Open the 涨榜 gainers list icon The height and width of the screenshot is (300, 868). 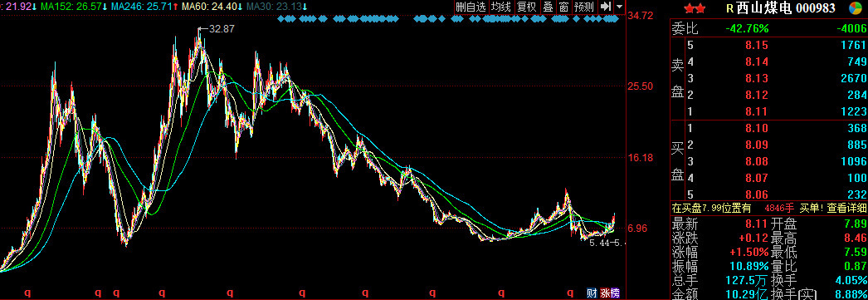(610, 293)
